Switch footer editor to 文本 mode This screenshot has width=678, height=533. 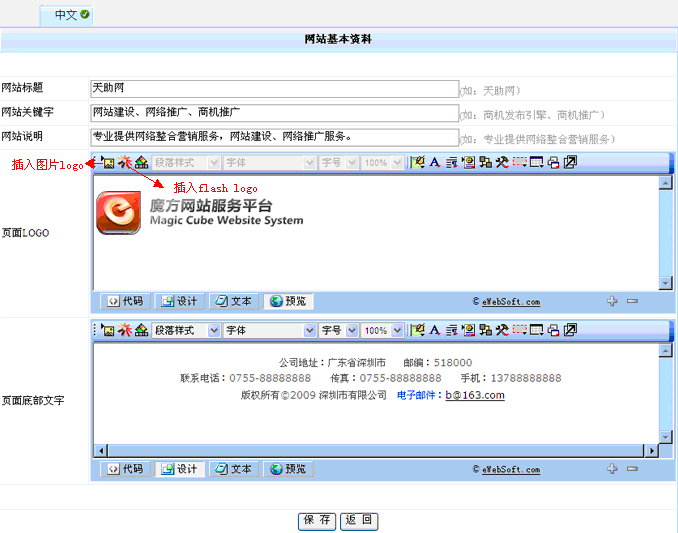click(x=234, y=469)
